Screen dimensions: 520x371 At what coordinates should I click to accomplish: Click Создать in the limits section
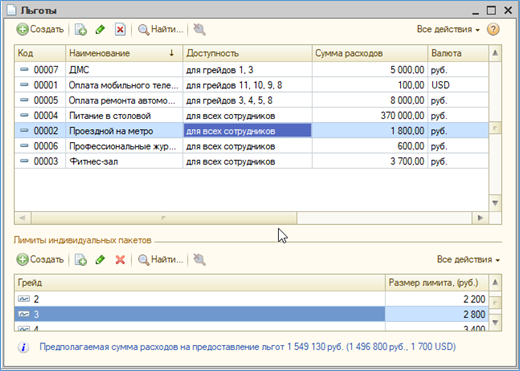click(x=40, y=259)
